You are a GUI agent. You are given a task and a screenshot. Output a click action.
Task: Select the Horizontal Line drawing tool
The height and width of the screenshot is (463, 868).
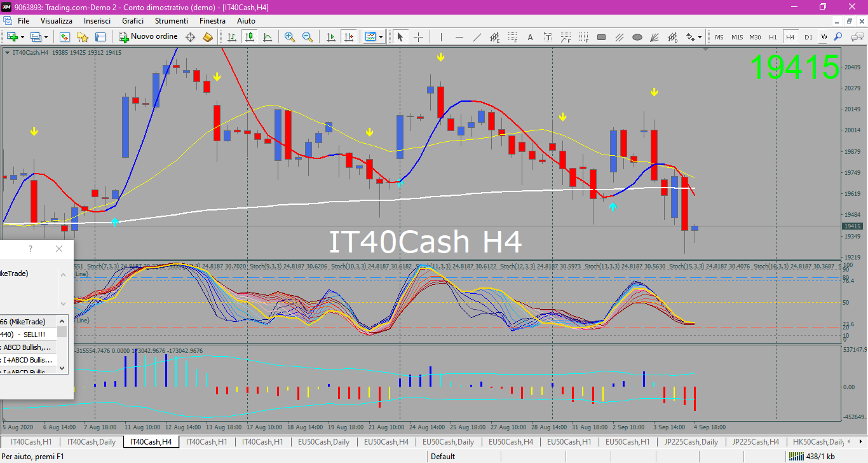[x=459, y=37]
